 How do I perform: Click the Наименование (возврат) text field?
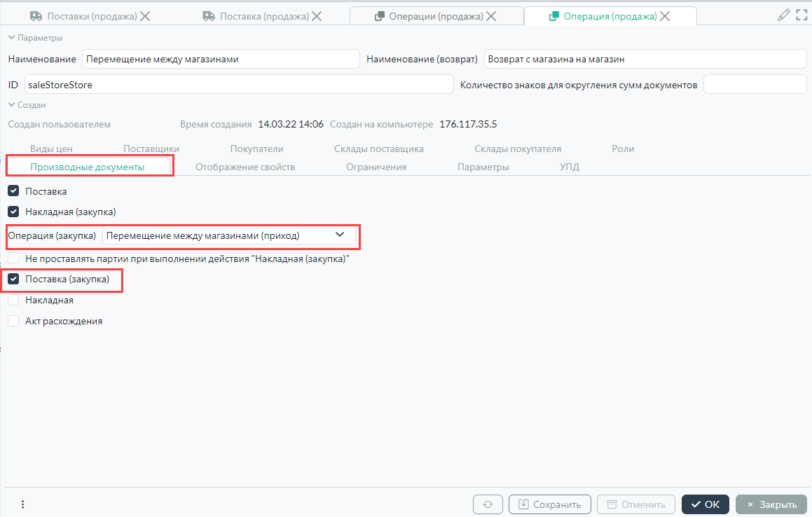(645, 60)
